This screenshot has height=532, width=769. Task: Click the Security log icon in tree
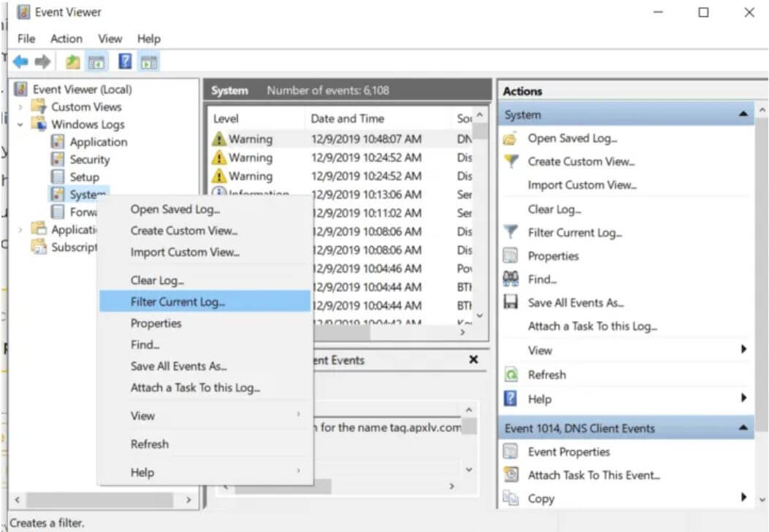[x=57, y=159]
